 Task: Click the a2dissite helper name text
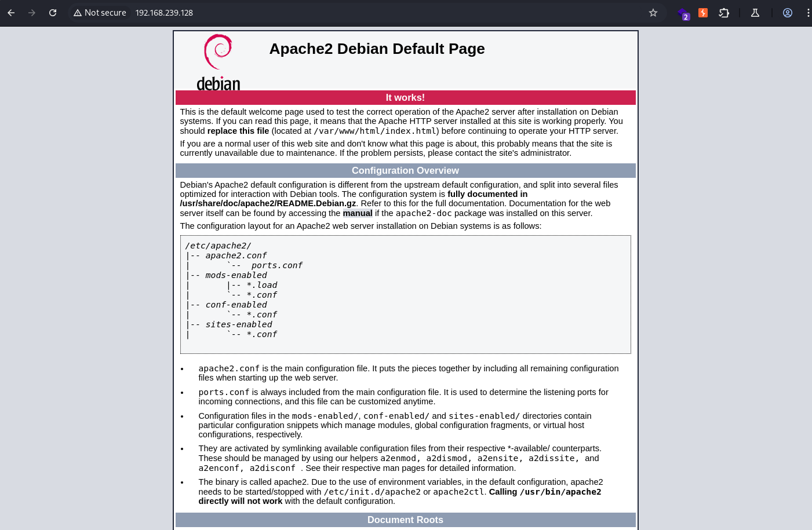pyautogui.click(x=551, y=458)
